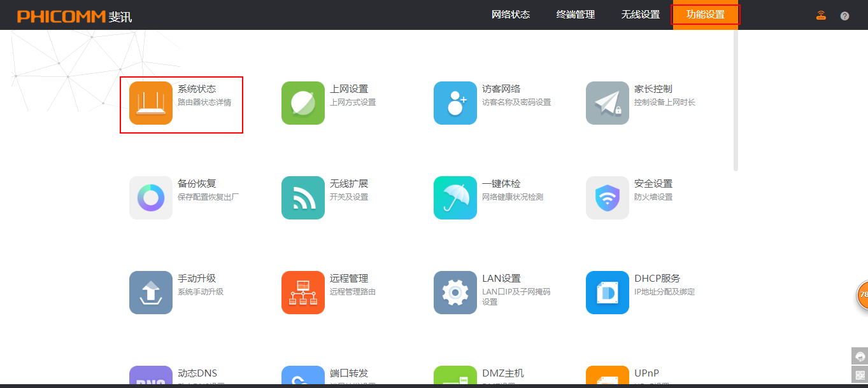Open the 系统状态 router icon

point(151,103)
